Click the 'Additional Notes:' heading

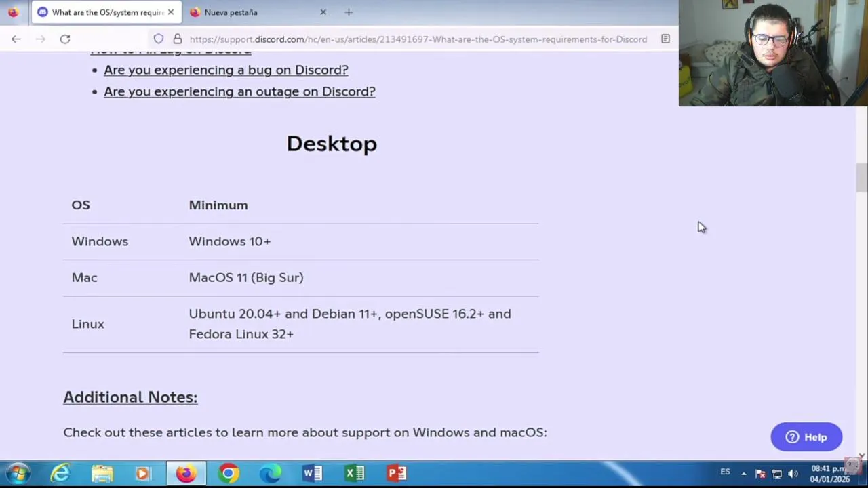(130, 397)
